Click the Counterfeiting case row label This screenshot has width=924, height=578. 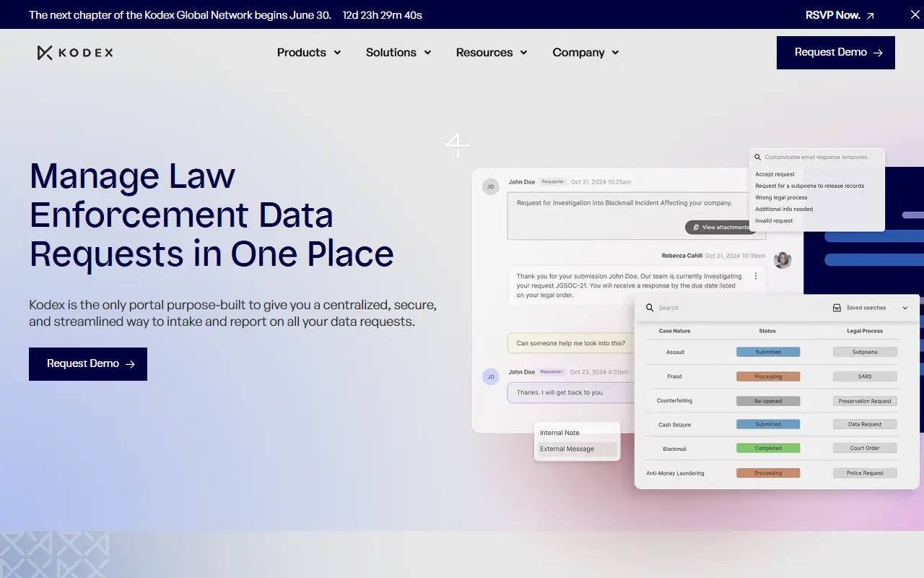pos(674,401)
